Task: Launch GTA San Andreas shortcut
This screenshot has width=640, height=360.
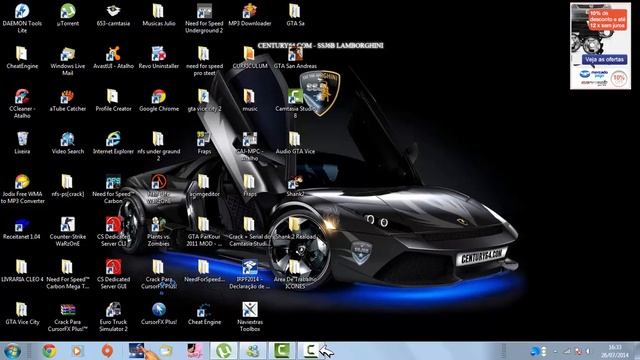Action: (x=295, y=58)
